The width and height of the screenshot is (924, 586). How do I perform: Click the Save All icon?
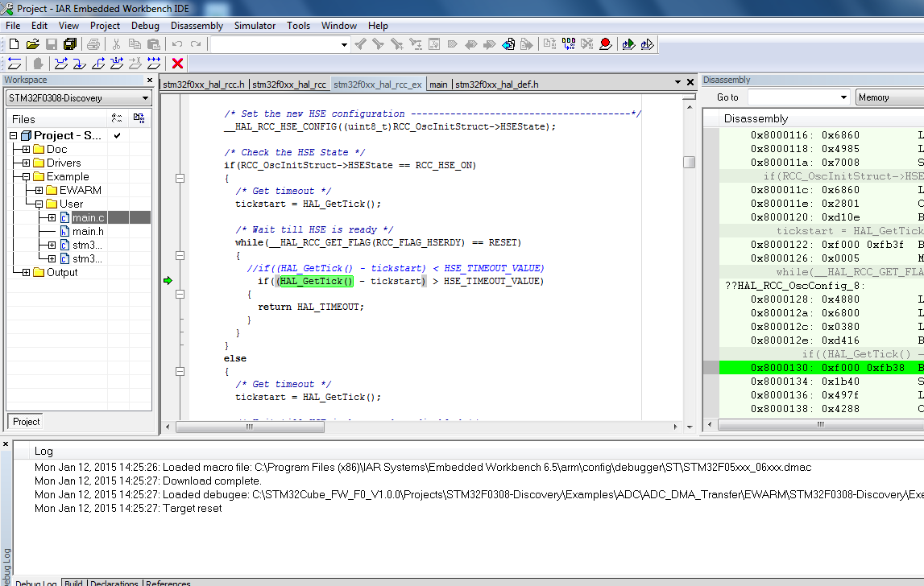[70, 44]
